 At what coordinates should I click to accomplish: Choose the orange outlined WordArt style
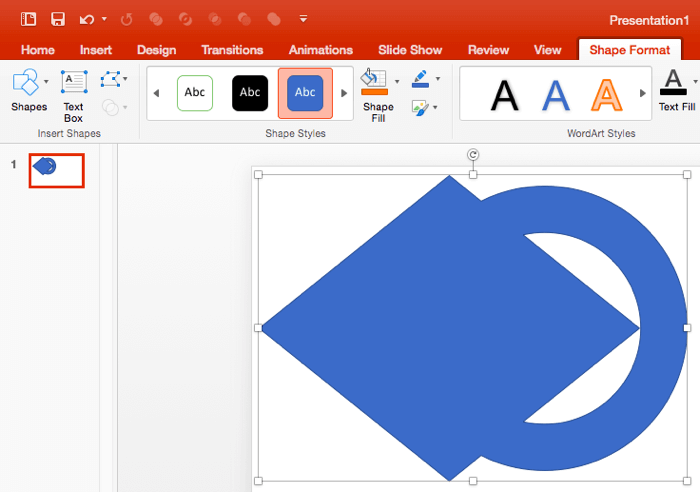point(606,94)
